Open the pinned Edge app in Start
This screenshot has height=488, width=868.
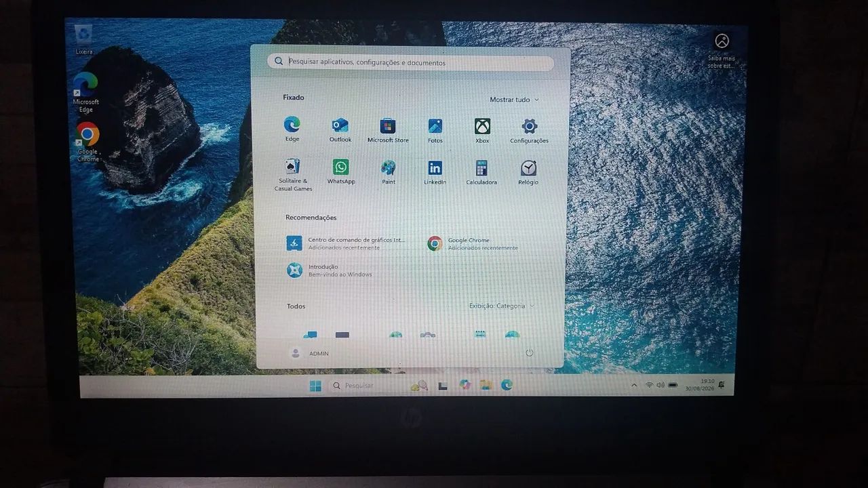point(292,129)
